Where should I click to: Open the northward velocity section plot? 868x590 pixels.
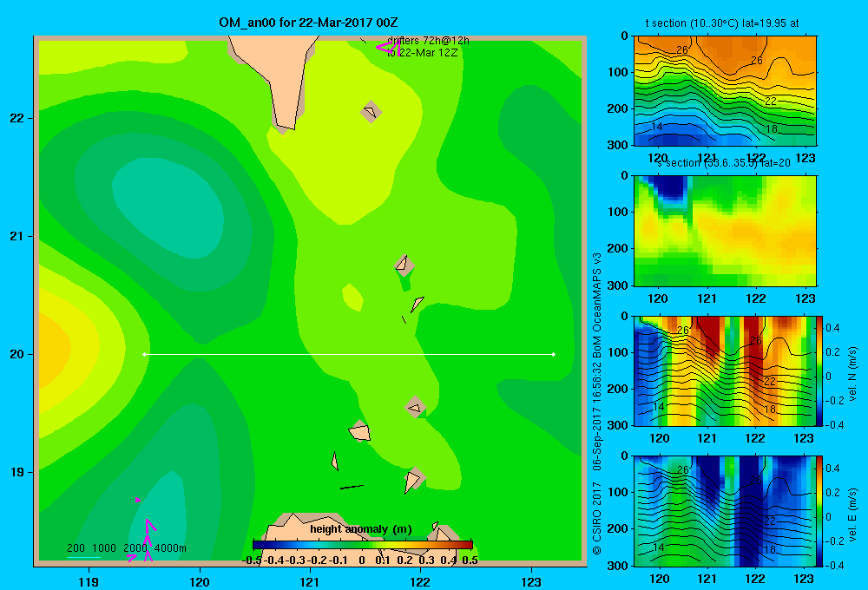coord(725,370)
